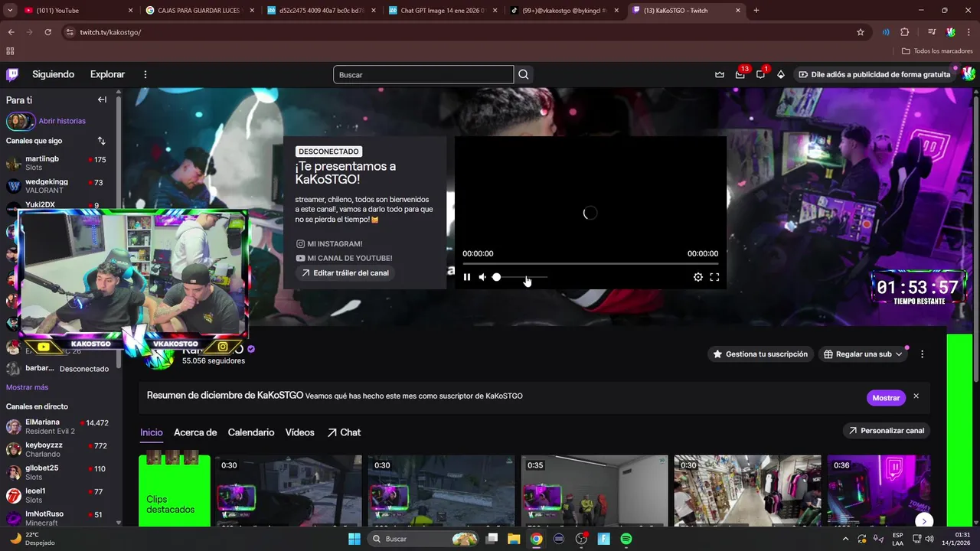Open the keyboyzzz Charlando channel
Image resolution: width=980 pixels, height=551 pixels.
(x=58, y=449)
